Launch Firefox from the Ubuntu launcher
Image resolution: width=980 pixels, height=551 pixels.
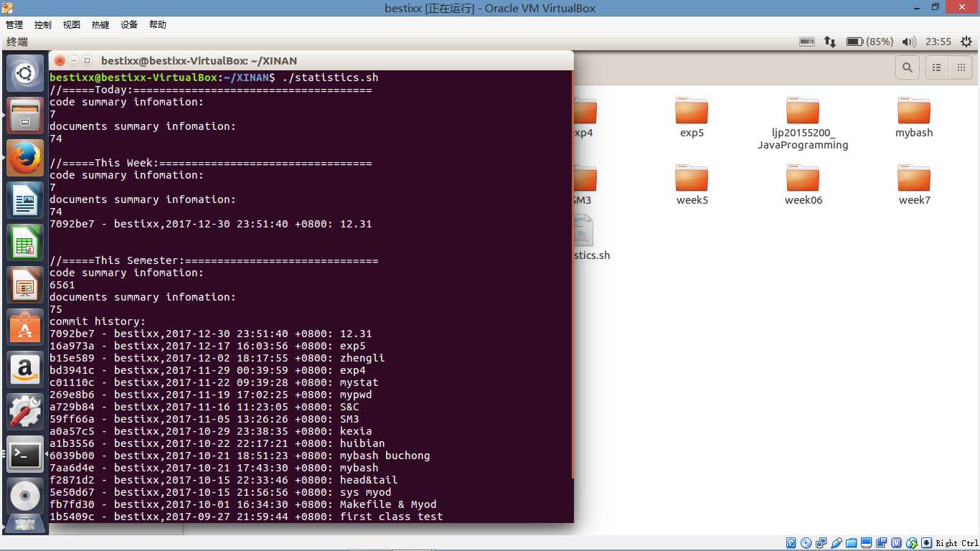click(25, 158)
